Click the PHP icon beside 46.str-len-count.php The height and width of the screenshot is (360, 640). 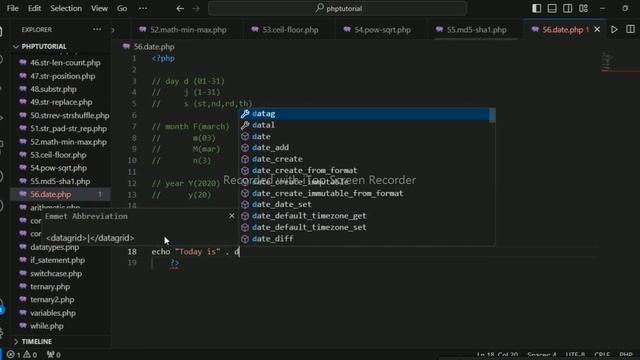point(23,63)
